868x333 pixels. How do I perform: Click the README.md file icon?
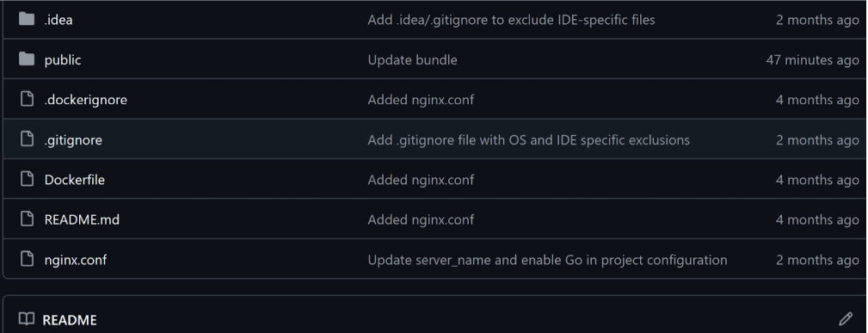[x=27, y=219]
